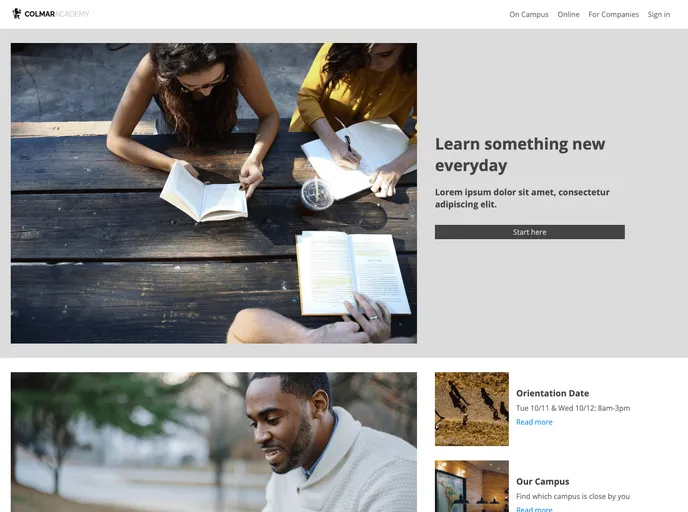Click the students reading hero image
The width and height of the screenshot is (688, 512).
click(x=214, y=193)
